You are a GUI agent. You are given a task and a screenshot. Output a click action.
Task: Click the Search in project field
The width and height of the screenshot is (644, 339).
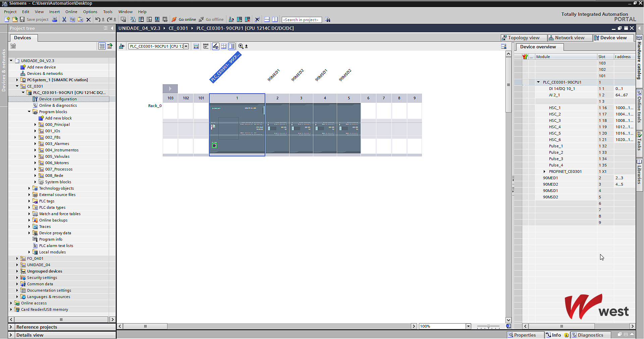point(301,20)
